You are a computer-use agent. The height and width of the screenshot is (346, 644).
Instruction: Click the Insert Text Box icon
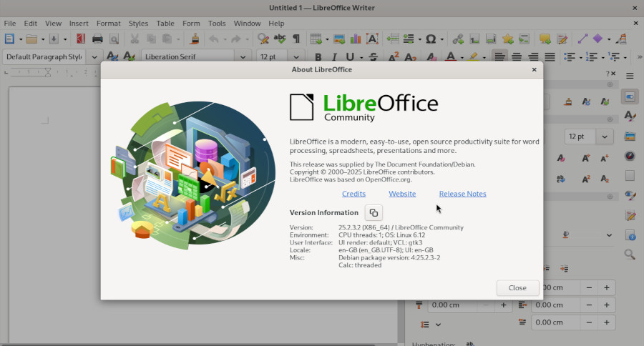(x=372, y=39)
